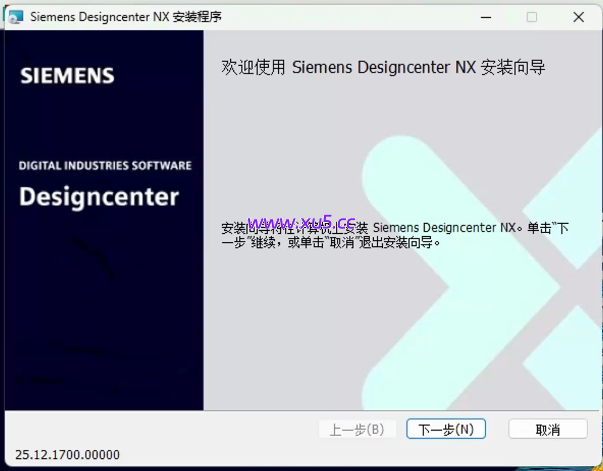
Task: Select the DIGITAL INDUSTRIES SOFTWARE tagline
Action: (x=105, y=166)
